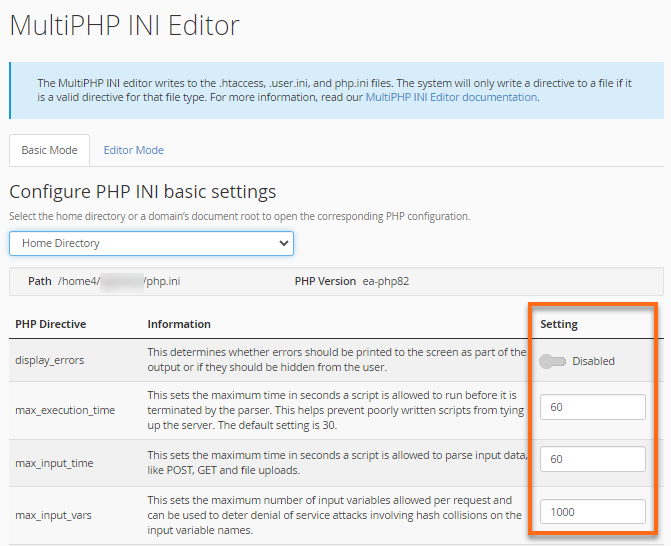Edit the max_execution_time value field
Viewport: 671px width, 546px height.
[x=593, y=407]
